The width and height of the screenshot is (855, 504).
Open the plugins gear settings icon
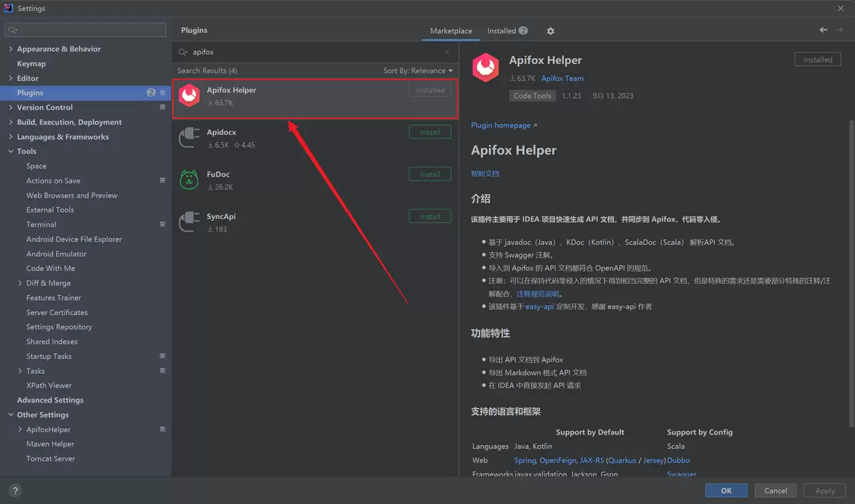tap(550, 31)
